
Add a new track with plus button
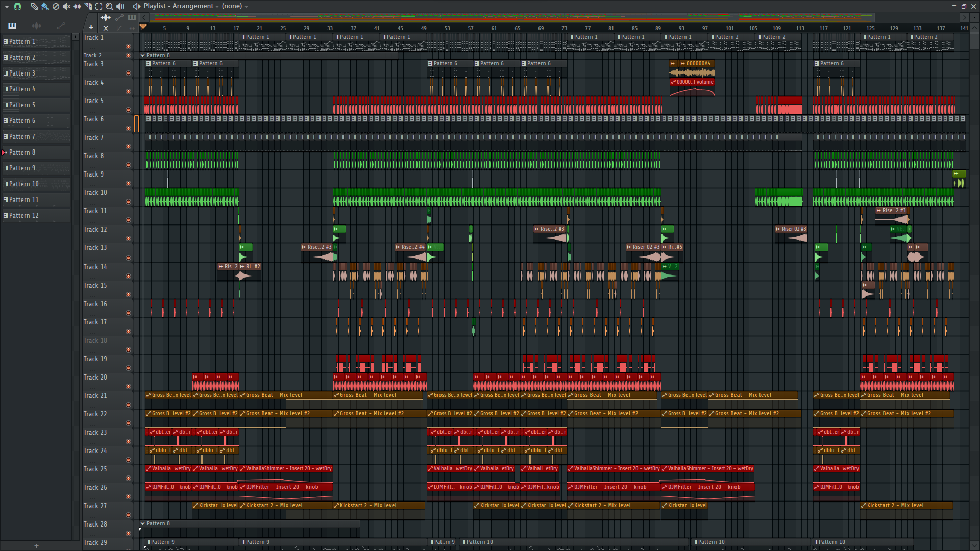pos(91,27)
